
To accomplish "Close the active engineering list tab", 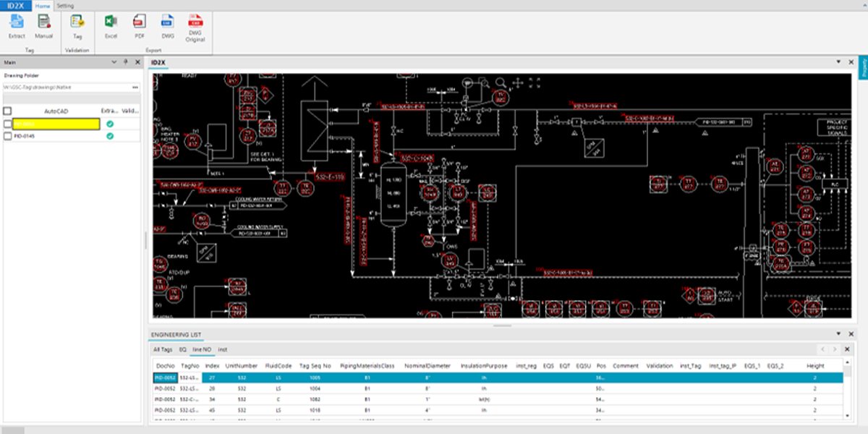I will coord(847,349).
